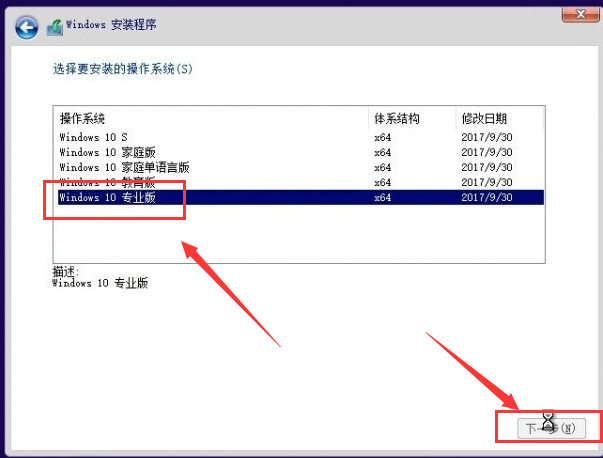
Task: Click the empty area in the OS list
Action: point(300,235)
